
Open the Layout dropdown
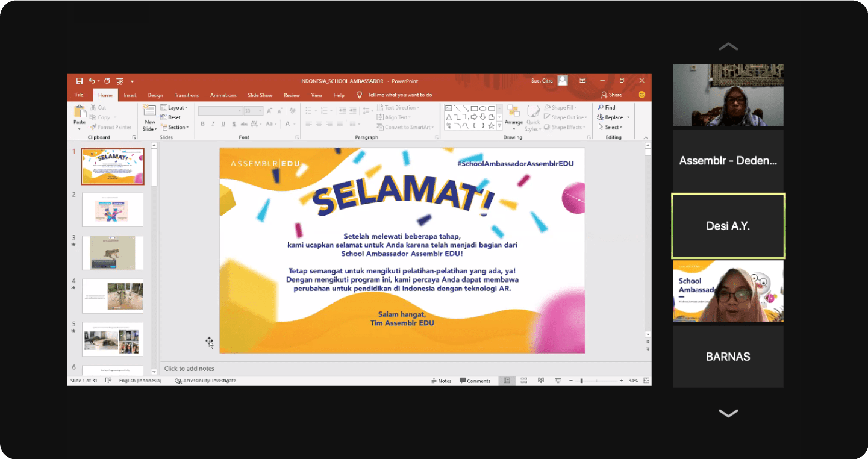175,107
